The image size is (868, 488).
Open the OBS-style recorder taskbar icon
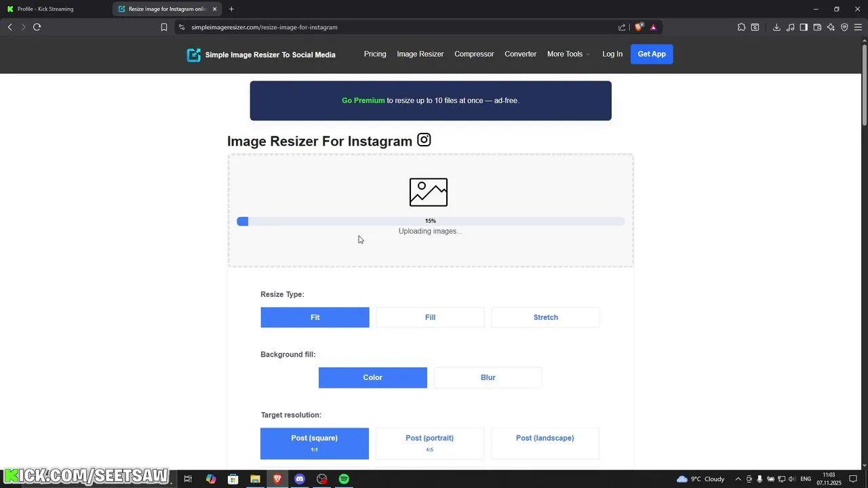[x=322, y=479]
